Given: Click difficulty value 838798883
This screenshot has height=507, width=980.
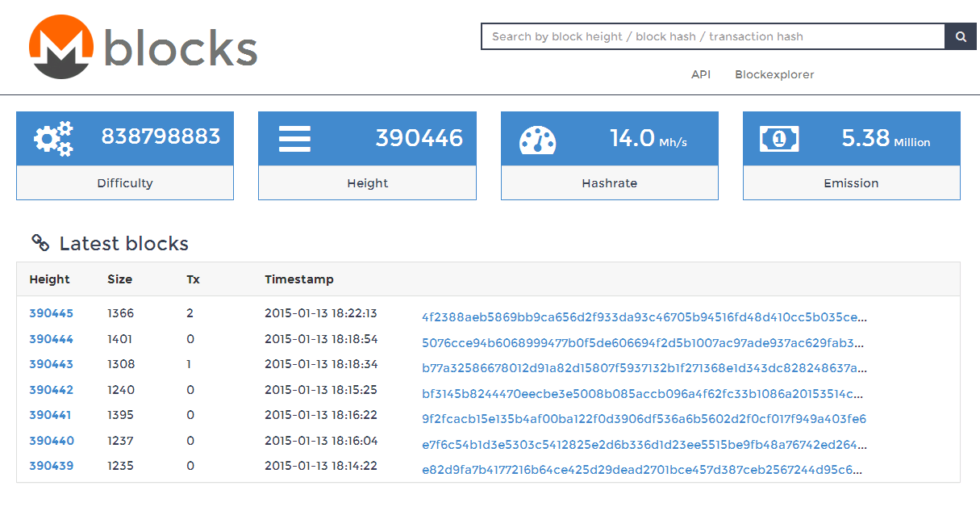Looking at the screenshot, I should click(161, 136).
